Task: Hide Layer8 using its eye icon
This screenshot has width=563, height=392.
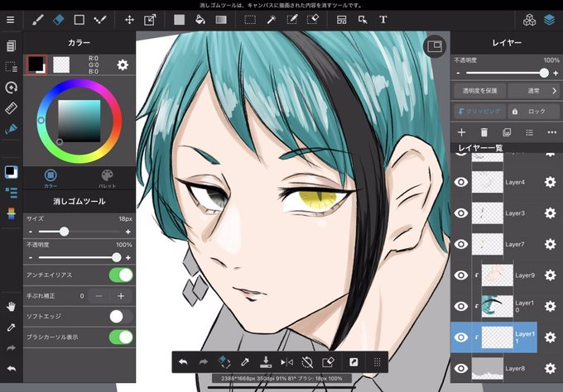Action: click(x=461, y=368)
